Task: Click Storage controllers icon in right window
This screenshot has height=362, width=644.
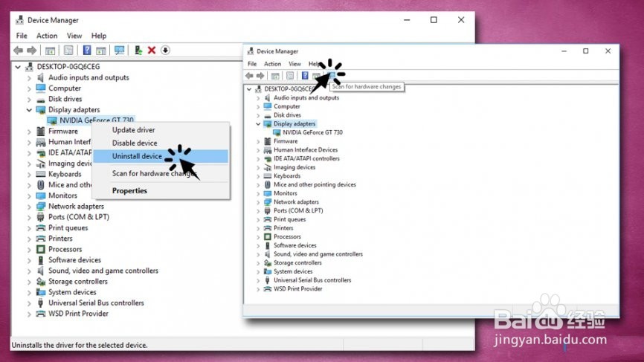Action: (x=268, y=262)
